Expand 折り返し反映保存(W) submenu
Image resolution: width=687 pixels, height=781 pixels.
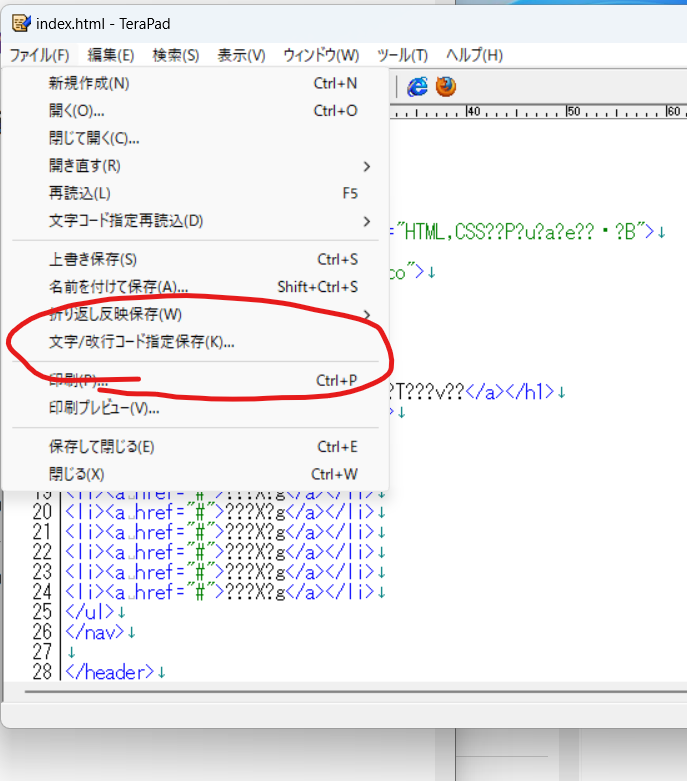pos(195,314)
